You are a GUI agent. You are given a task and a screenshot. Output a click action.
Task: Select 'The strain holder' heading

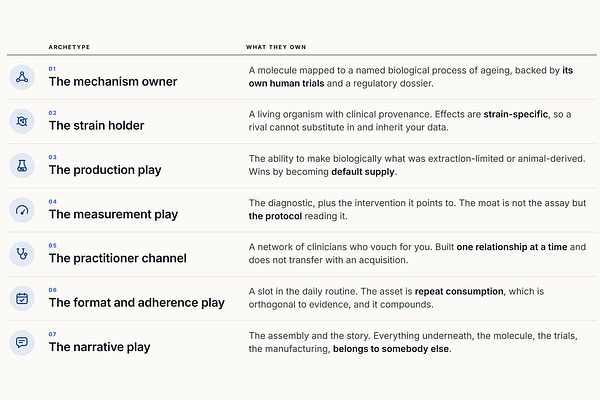tap(96, 126)
